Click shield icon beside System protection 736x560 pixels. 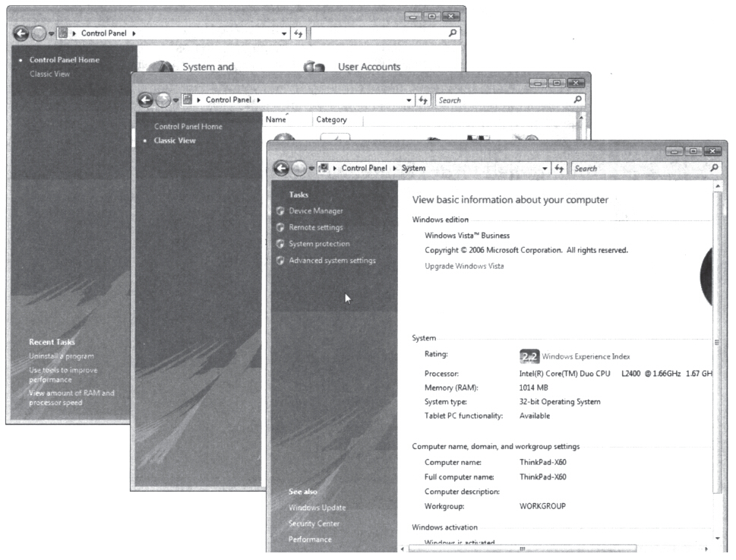(280, 244)
